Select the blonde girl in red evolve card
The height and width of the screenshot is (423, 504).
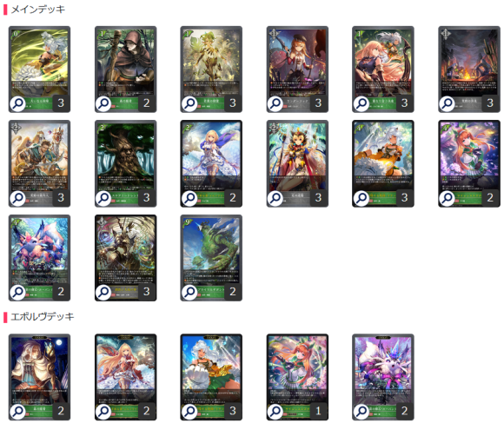[126, 377]
